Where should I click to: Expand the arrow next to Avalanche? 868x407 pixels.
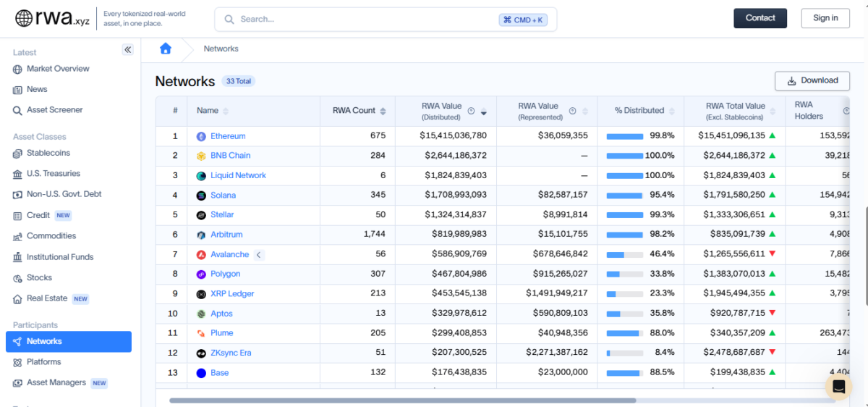[x=259, y=255]
